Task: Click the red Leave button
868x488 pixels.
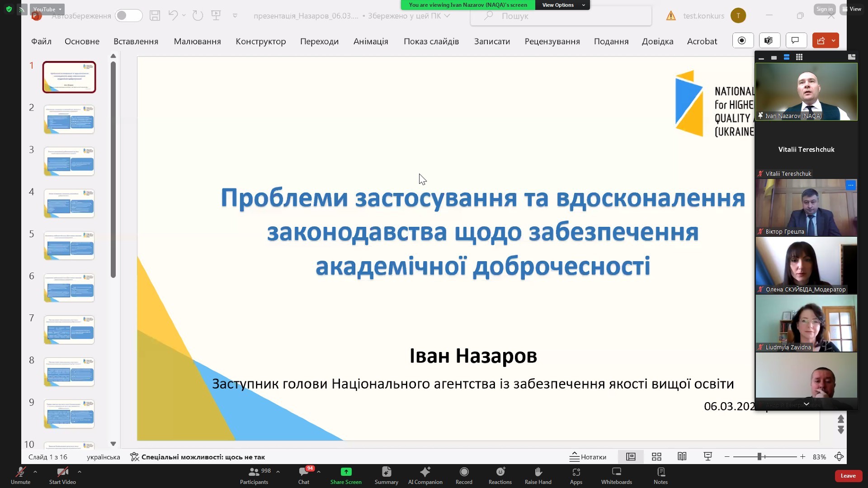Action: 848,476
